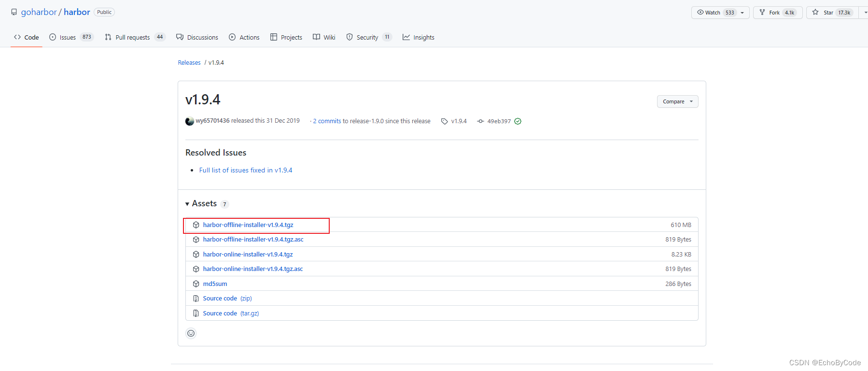
Task: Click the Star count 17.3k
Action: tap(844, 13)
